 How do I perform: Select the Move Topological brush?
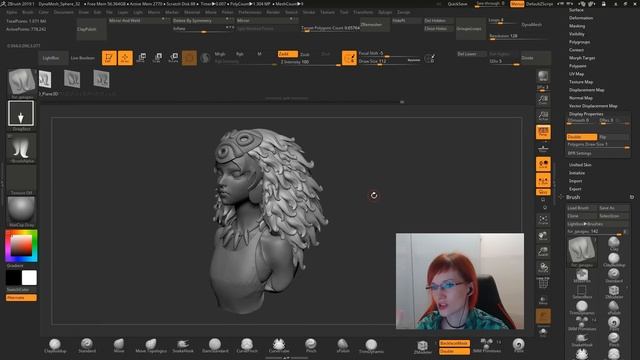pos(151,346)
